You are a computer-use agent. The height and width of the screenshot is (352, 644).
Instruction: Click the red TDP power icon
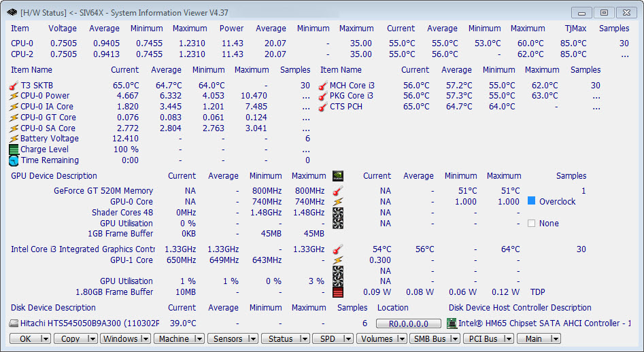point(337,292)
